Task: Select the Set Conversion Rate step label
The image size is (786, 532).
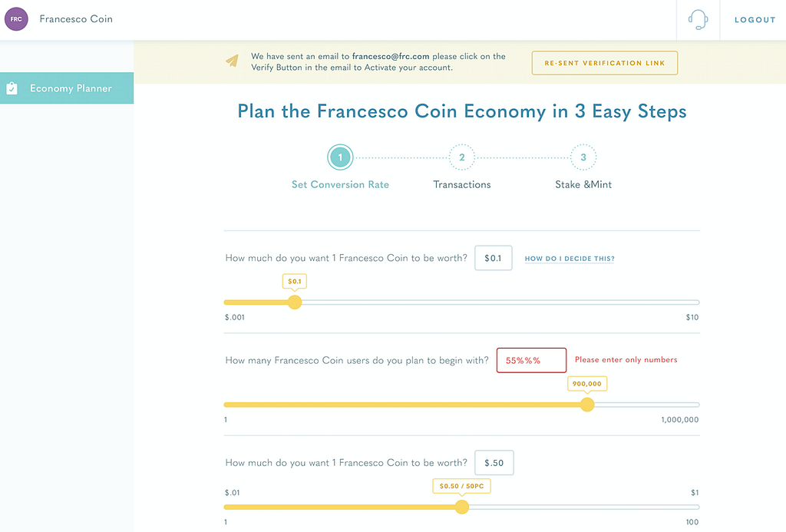Action: [x=340, y=184]
